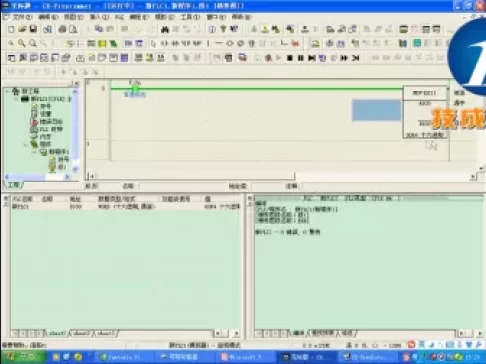
Task: Click the 工程 project workspace tab
Action: coord(13,184)
